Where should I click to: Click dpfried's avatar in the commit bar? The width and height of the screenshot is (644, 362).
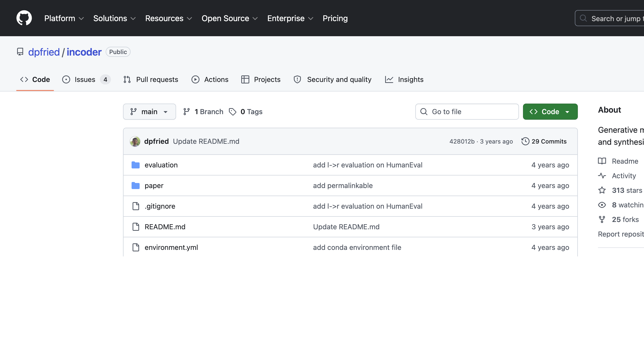click(x=135, y=141)
